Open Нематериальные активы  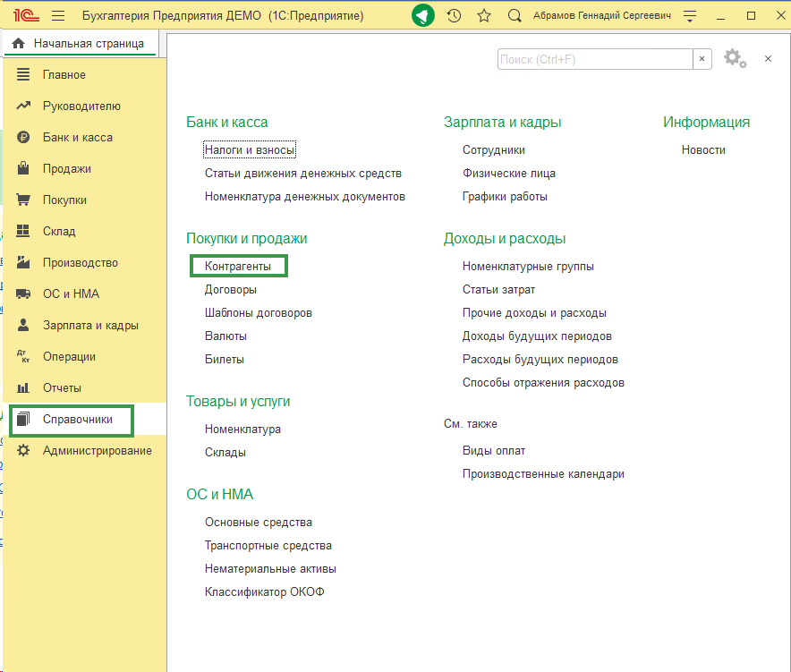[x=270, y=568]
